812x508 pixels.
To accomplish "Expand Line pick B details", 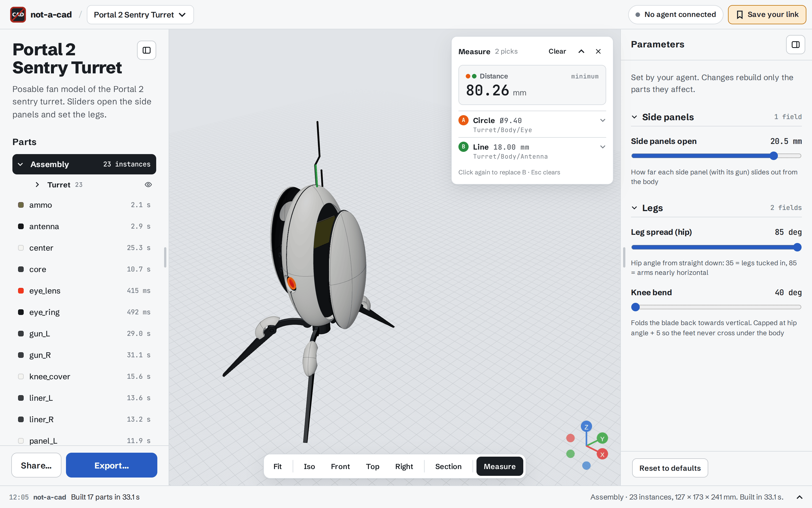I will click(x=603, y=147).
